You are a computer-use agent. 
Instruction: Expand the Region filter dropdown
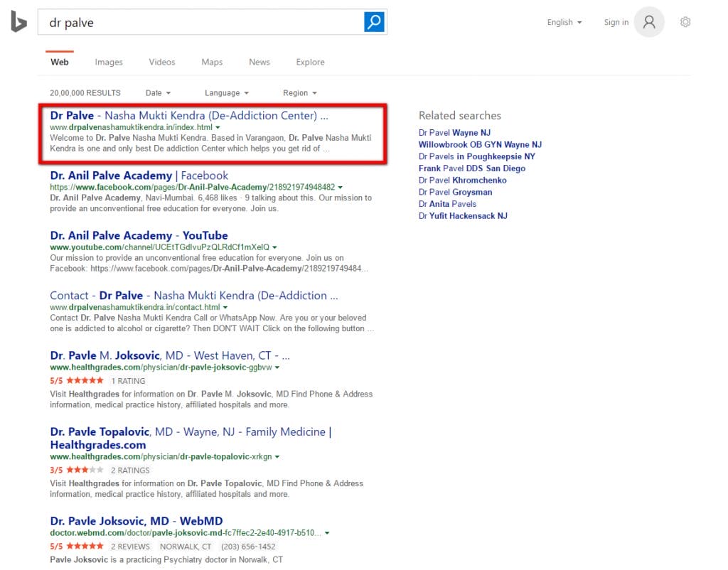[299, 93]
